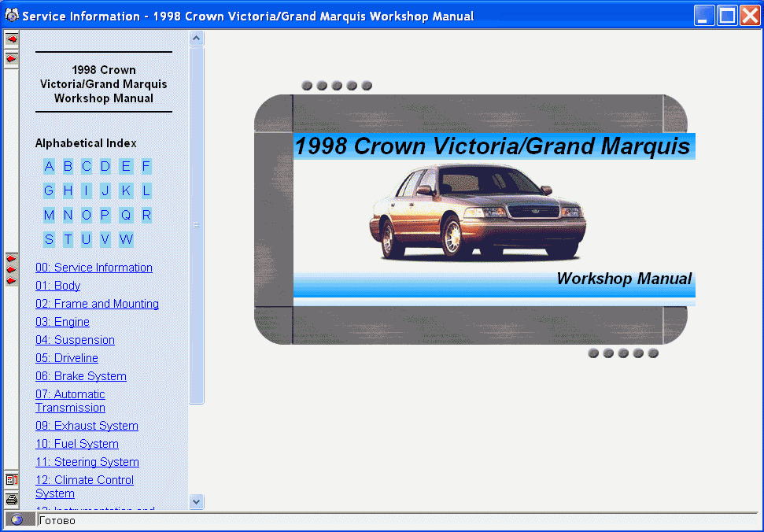Image resolution: width=764 pixels, height=532 pixels.
Task: Print the page with the printer icon
Action: (x=11, y=500)
